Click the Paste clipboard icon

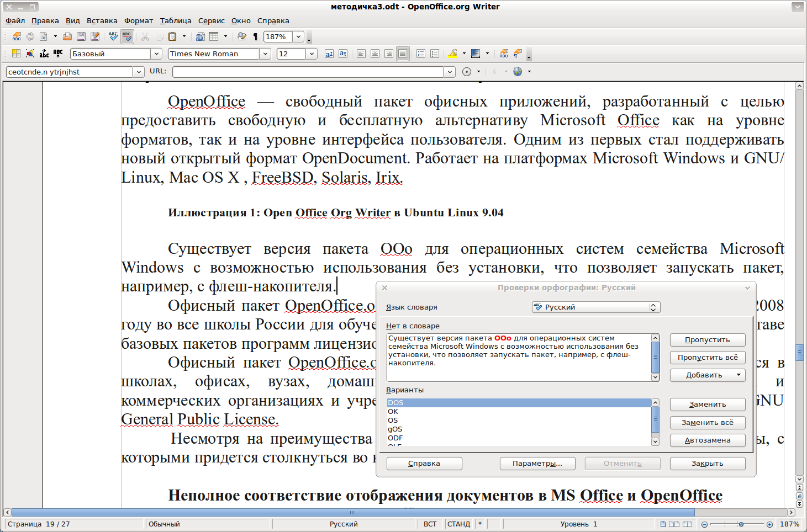172,36
